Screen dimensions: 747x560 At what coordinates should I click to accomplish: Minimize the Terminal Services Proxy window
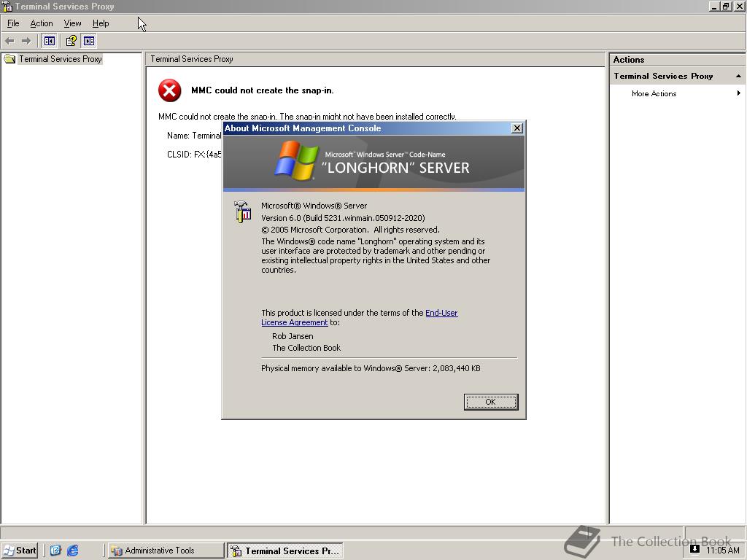tap(713, 7)
